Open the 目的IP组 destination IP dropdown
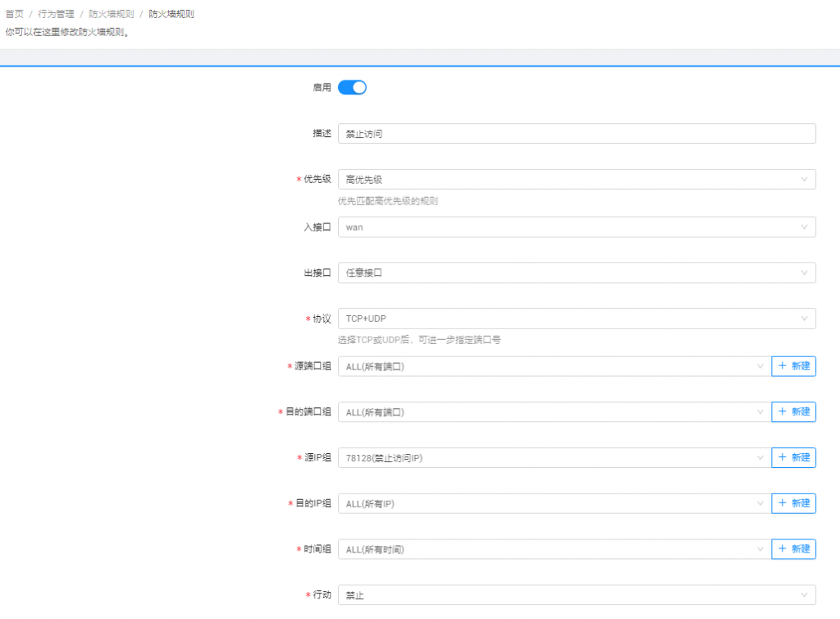 click(x=554, y=503)
